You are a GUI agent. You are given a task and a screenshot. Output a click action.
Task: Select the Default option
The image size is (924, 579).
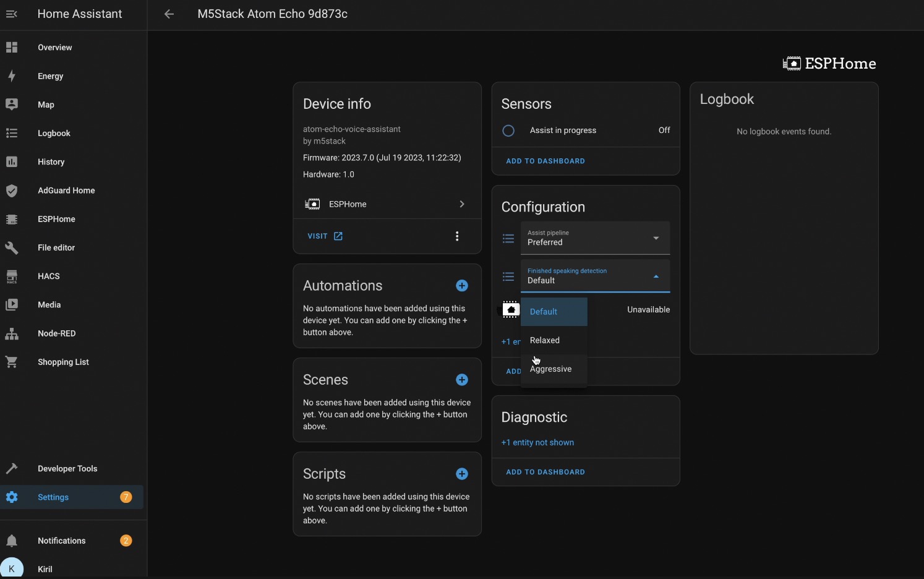pyautogui.click(x=554, y=312)
